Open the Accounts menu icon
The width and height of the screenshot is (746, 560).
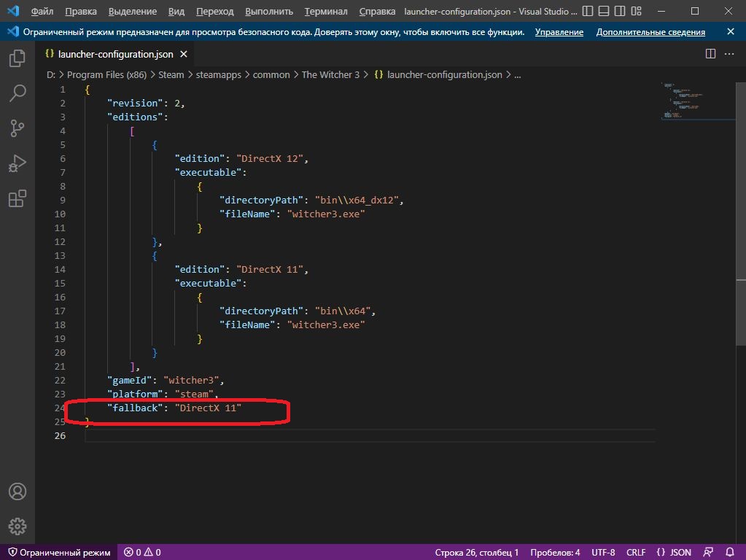(x=17, y=491)
